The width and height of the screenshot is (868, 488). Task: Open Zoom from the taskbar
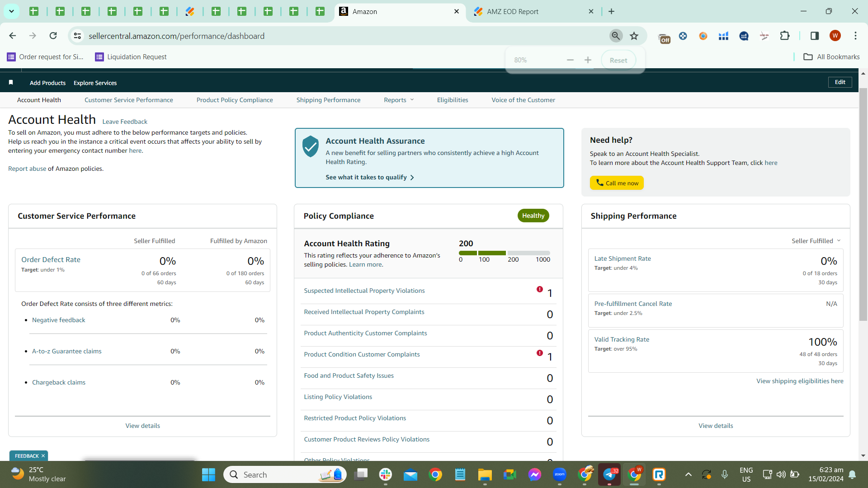tap(559, 474)
